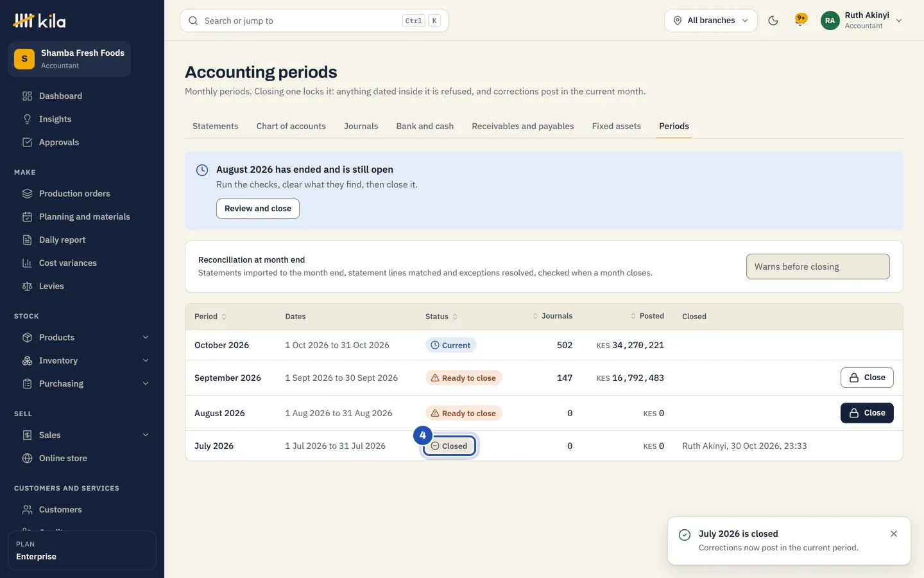Open Customers in the sidebar
The height and width of the screenshot is (578, 924).
tap(82, 510)
